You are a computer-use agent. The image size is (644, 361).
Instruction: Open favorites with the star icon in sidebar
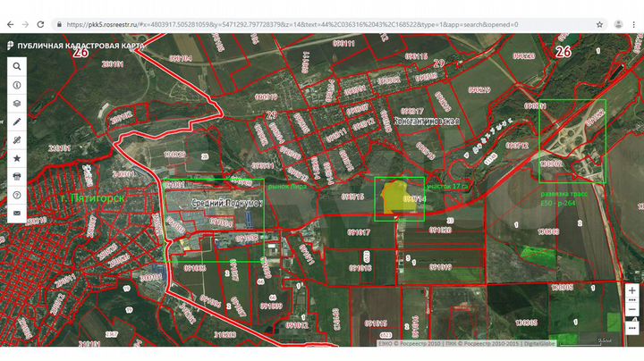click(17, 158)
